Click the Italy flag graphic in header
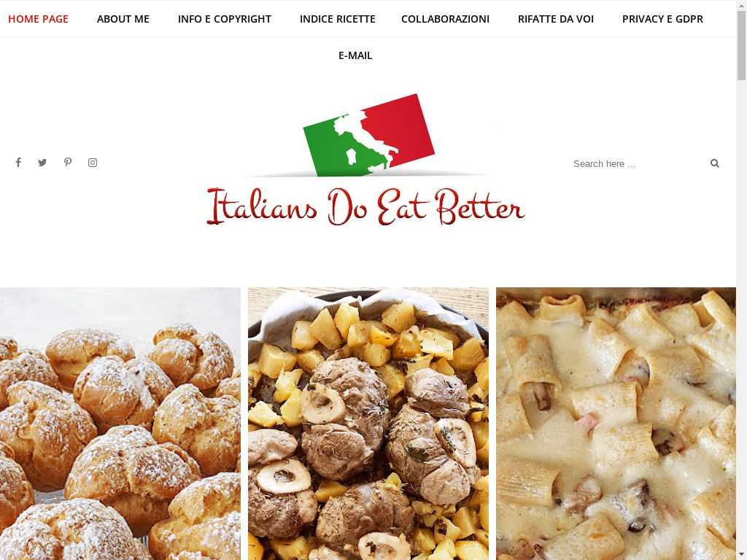The width and height of the screenshot is (747, 560). [x=368, y=135]
